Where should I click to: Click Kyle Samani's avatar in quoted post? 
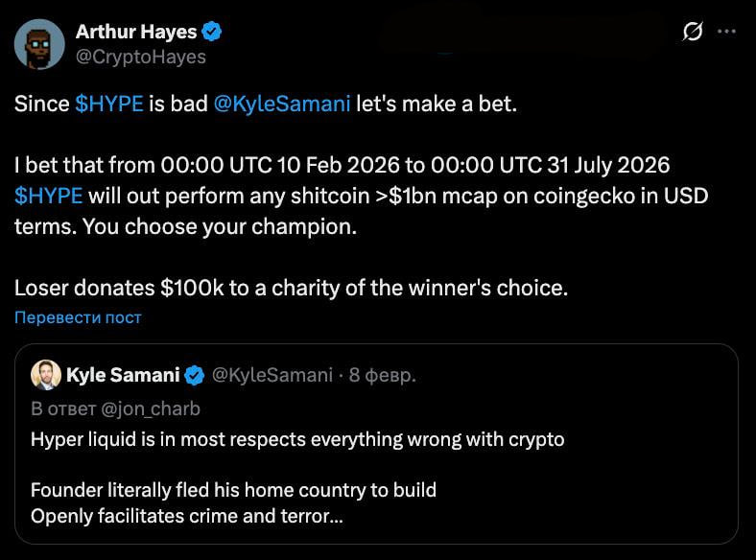[x=44, y=374]
